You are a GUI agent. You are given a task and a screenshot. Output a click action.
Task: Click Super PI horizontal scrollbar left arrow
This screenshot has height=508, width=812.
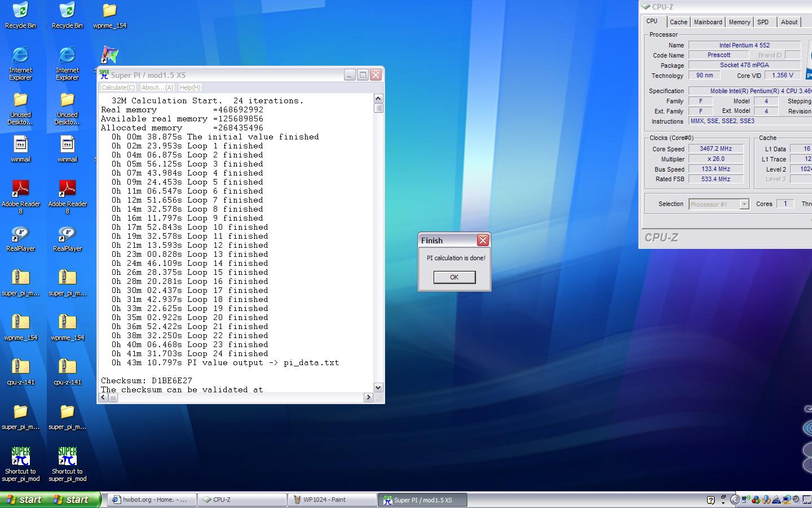pyautogui.click(x=103, y=397)
